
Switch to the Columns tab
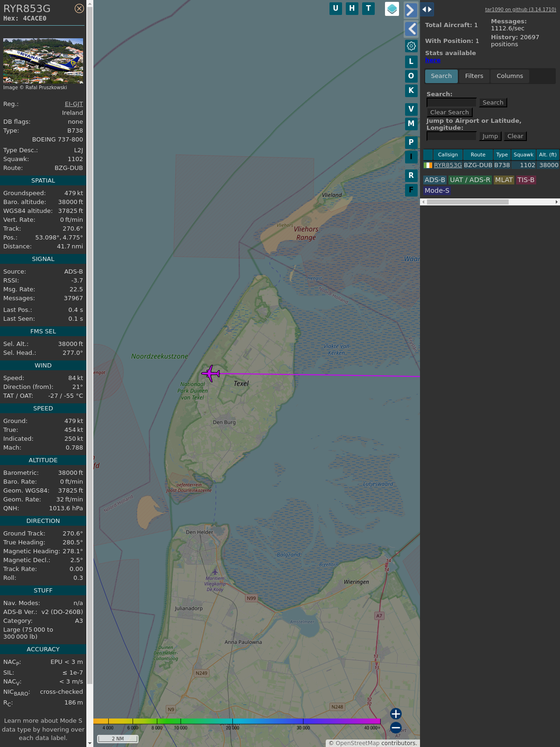click(x=510, y=76)
